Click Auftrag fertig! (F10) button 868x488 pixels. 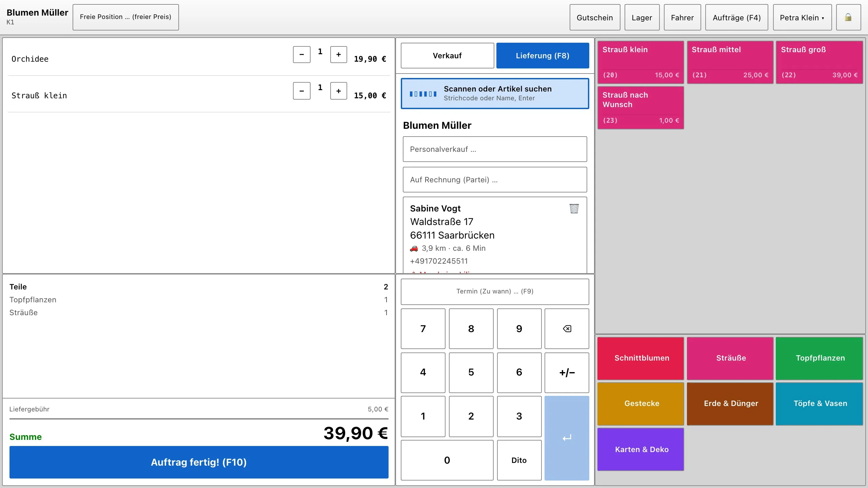pos(199,462)
